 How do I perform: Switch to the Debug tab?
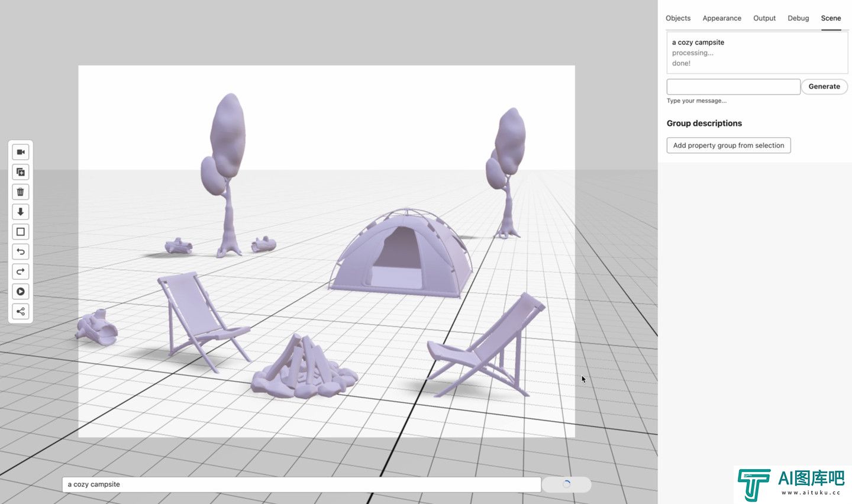point(798,18)
